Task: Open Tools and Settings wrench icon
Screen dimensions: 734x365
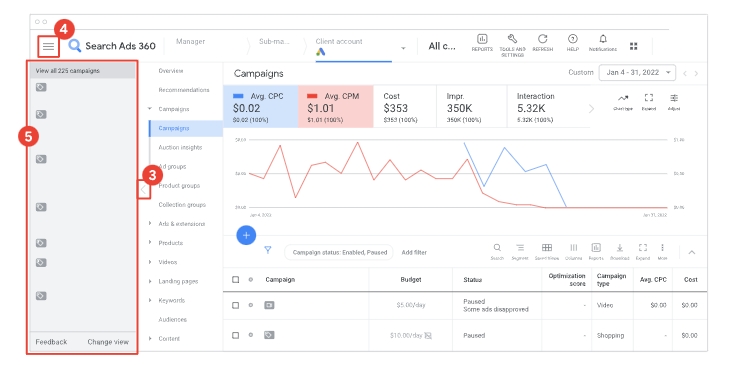Action: 512,39
